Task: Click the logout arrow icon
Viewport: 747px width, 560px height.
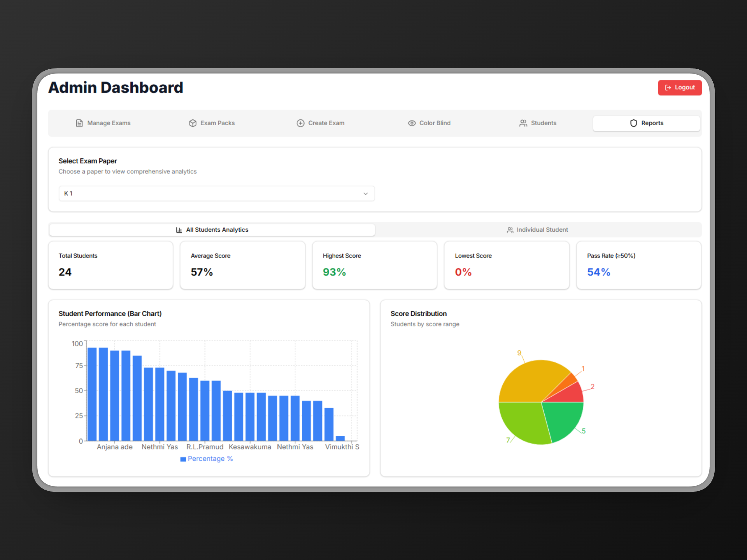Action: pos(668,87)
